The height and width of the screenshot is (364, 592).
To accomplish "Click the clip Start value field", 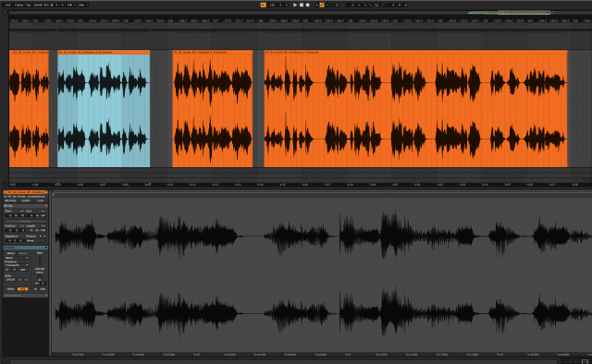I will [15, 215].
